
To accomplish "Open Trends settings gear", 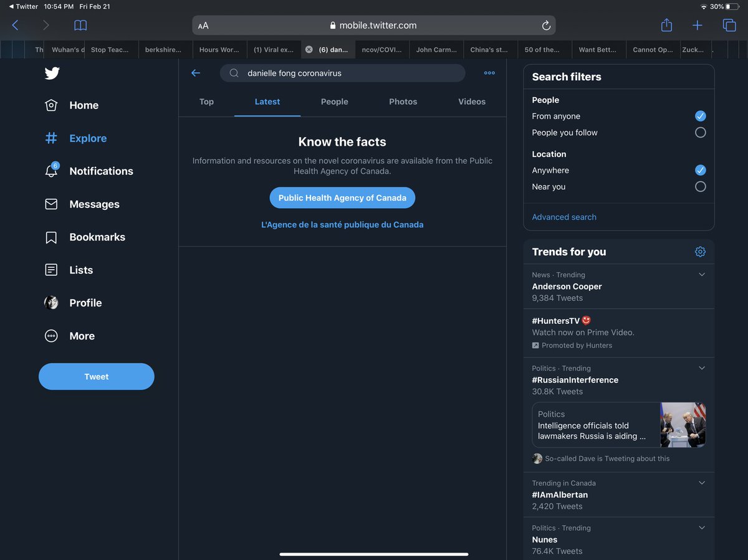I will tap(700, 252).
